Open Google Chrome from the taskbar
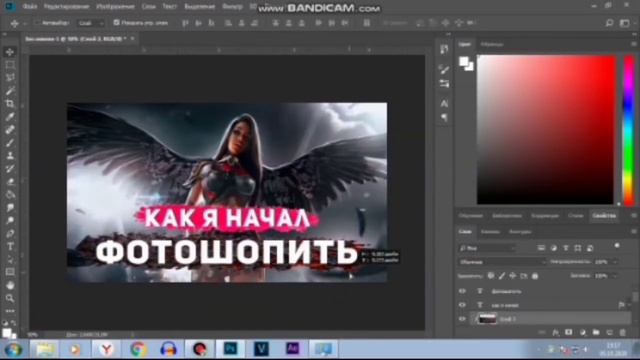This screenshot has width=640, height=360. coord(138,349)
